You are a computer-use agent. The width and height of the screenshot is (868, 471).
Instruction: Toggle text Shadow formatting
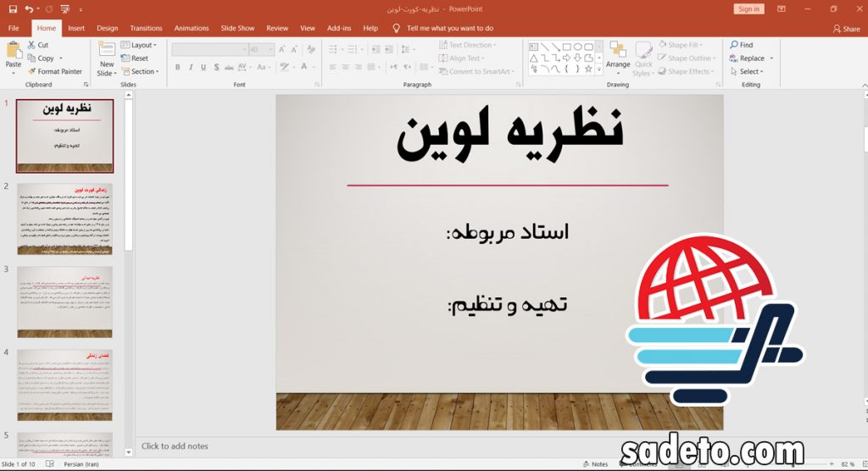click(x=216, y=67)
